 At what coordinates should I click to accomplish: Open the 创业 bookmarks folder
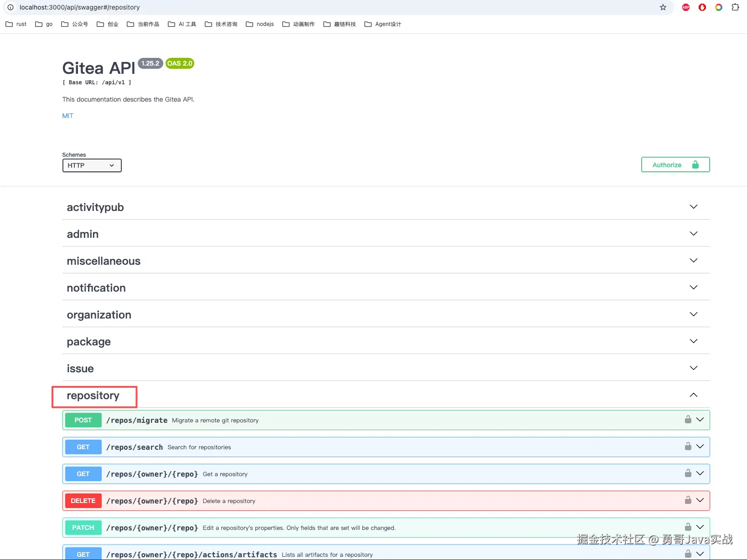(108, 24)
